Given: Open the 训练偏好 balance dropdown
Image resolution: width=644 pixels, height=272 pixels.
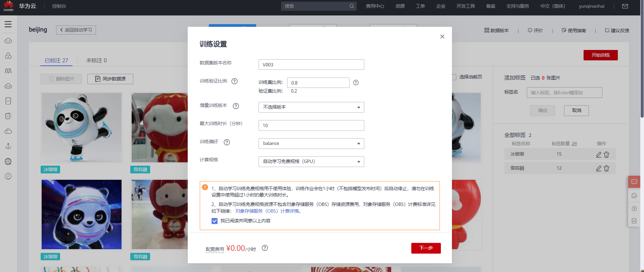Looking at the screenshot, I should pos(311,144).
